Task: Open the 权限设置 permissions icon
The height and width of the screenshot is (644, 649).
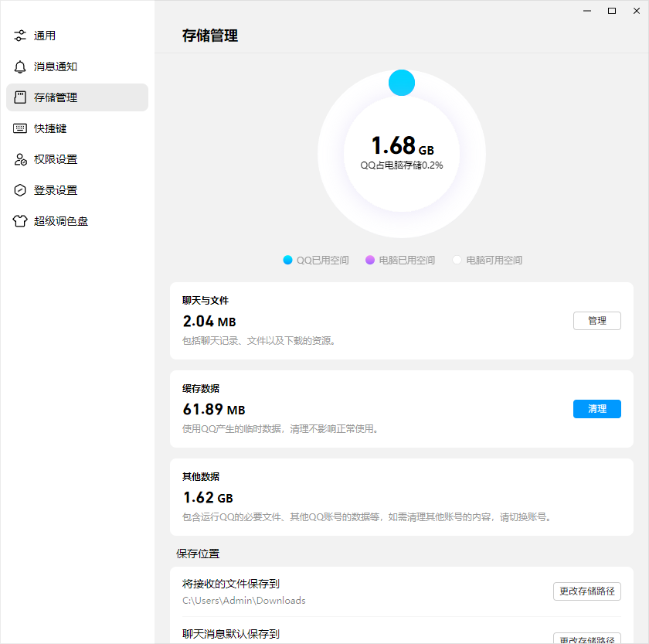Action: pos(19,159)
